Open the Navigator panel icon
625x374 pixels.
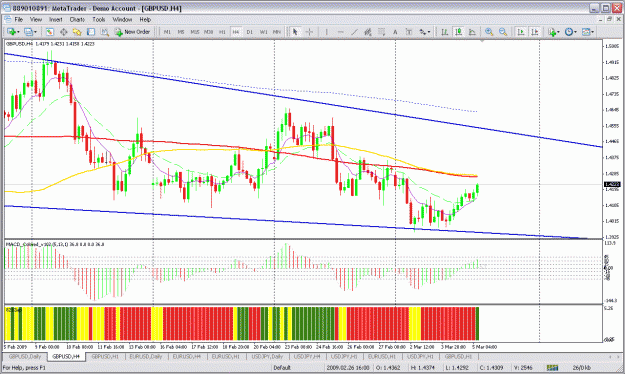coord(77,32)
